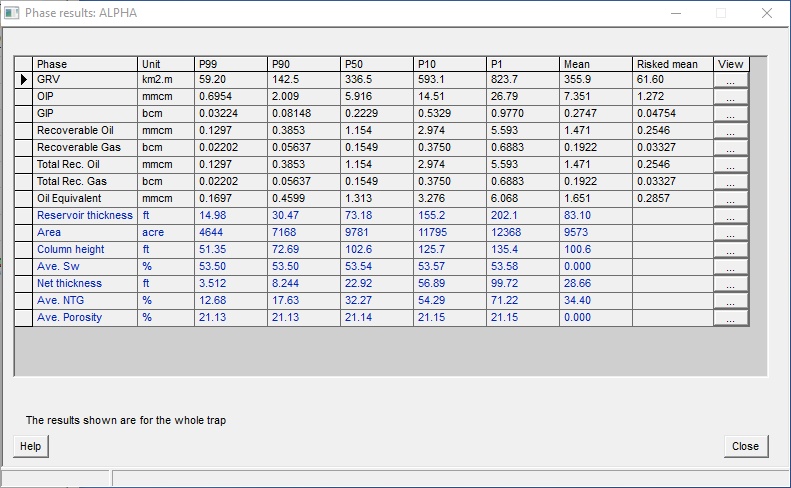Click View button for Reservoir thickness
The image size is (791, 488).
[730, 216]
